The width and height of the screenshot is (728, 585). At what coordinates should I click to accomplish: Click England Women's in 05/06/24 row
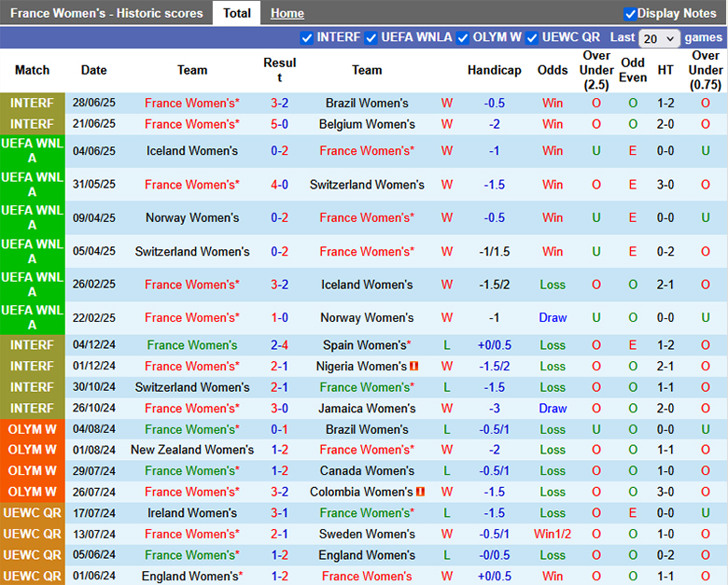click(367, 555)
